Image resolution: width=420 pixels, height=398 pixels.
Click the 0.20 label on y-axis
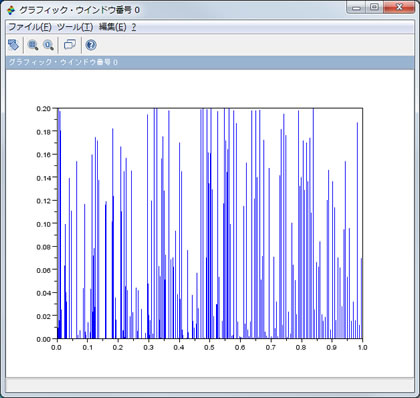(44, 109)
